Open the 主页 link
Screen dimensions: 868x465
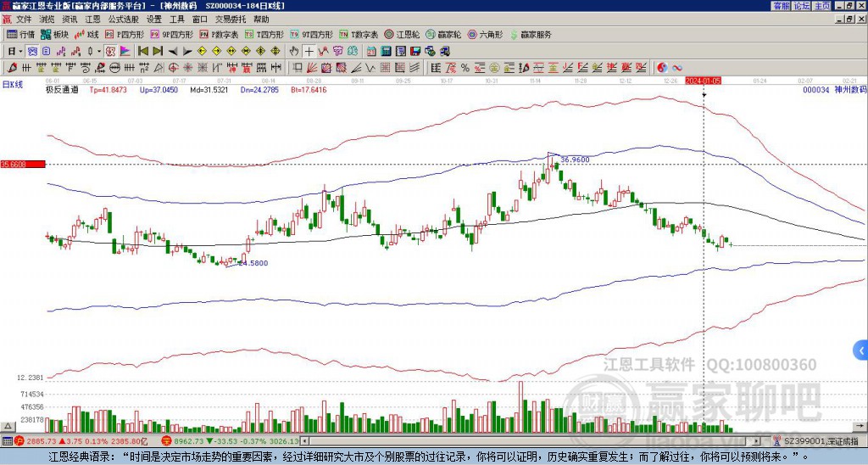click(x=821, y=6)
